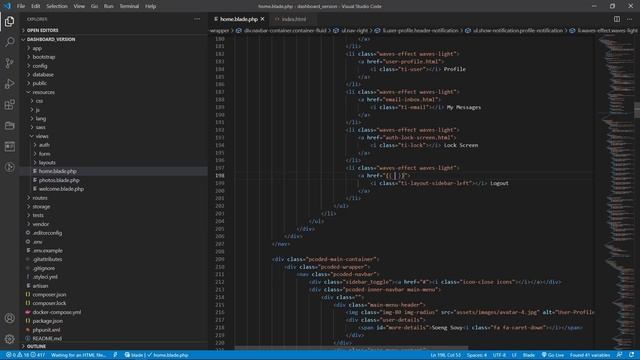640x360 pixels.
Task: Open the Search view in activity bar
Action: (x=9, y=42)
